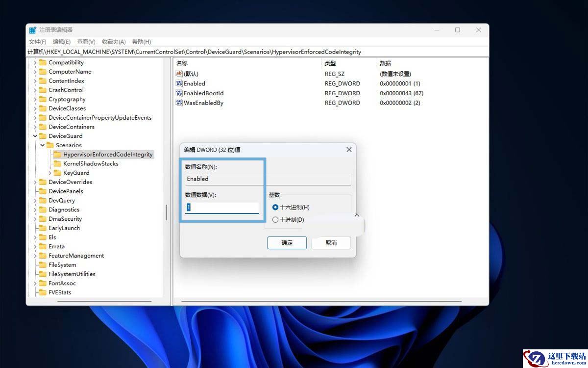Screen dimensions: 588x368
Task: Open the 编辑(E) menu
Action: (x=62, y=42)
